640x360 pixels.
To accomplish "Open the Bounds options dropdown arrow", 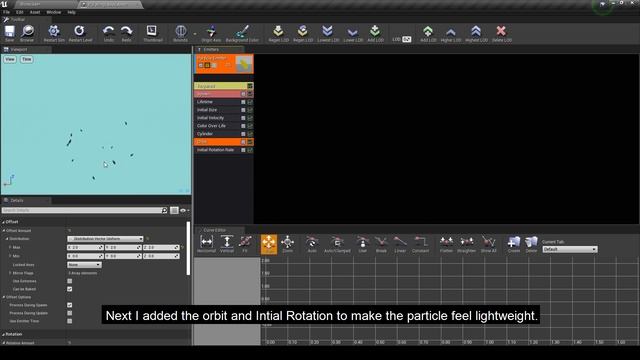I will pos(195,33).
